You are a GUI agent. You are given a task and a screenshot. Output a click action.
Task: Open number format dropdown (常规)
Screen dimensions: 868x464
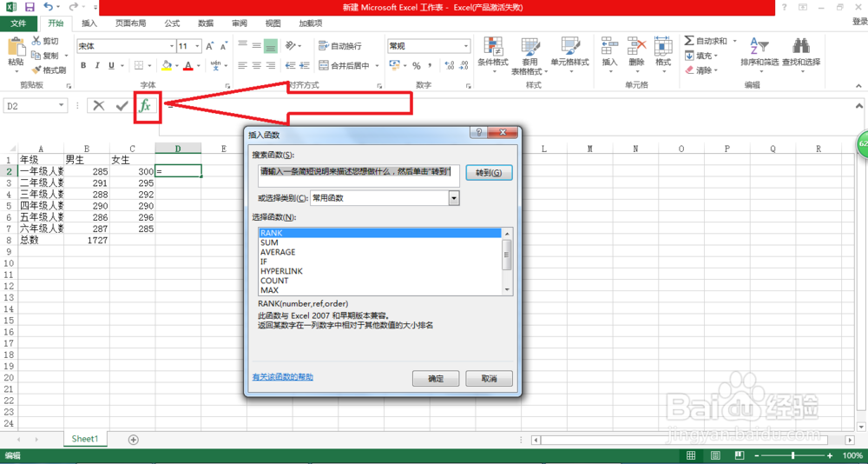tap(467, 46)
